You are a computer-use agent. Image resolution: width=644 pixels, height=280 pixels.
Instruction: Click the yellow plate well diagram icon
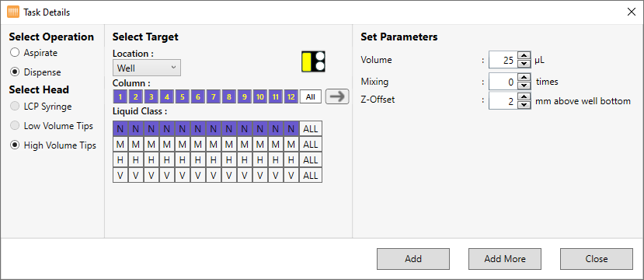point(313,61)
